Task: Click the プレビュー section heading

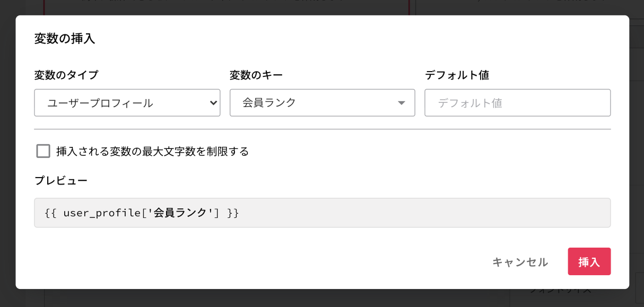Action: click(x=61, y=180)
